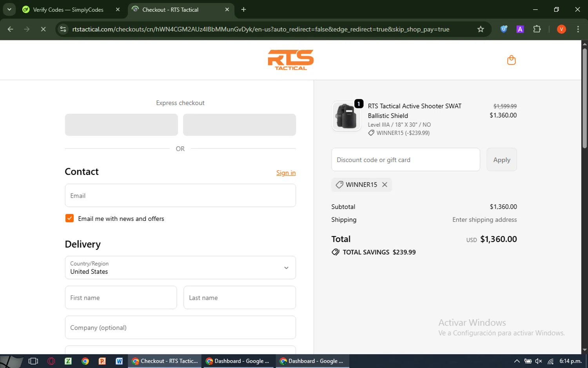Image resolution: width=588 pixels, height=368 pixels.
Task: Stop loading the page
Action: pyautogui.click(x=43, y=29)
